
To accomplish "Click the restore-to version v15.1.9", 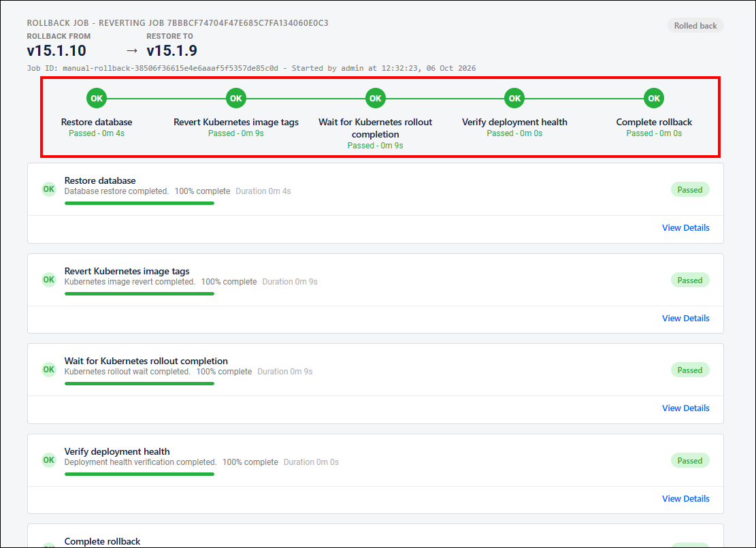I will point(171,50).
